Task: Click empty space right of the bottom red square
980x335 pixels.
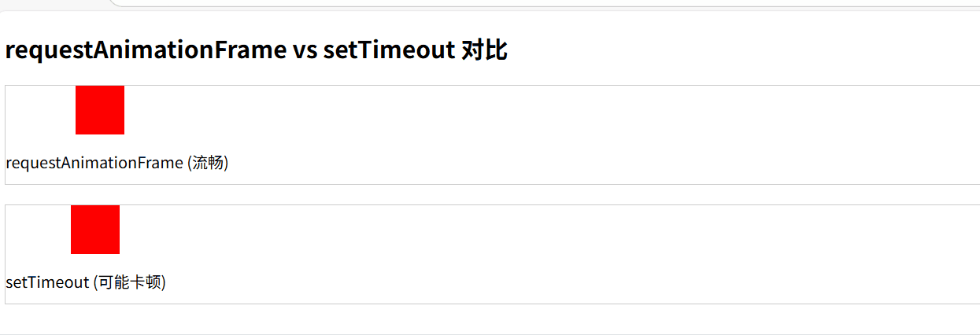Action: [472, 230]
